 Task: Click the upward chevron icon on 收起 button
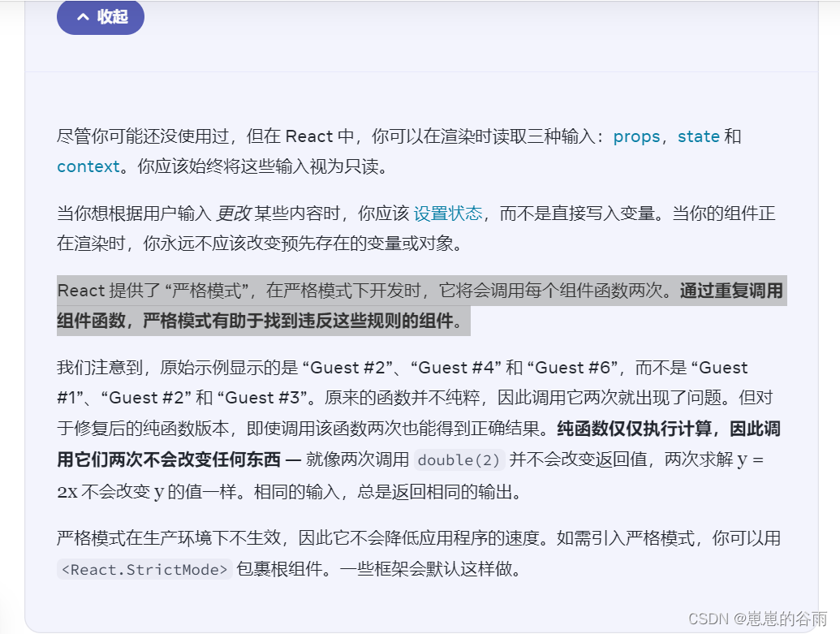[83, 16]
